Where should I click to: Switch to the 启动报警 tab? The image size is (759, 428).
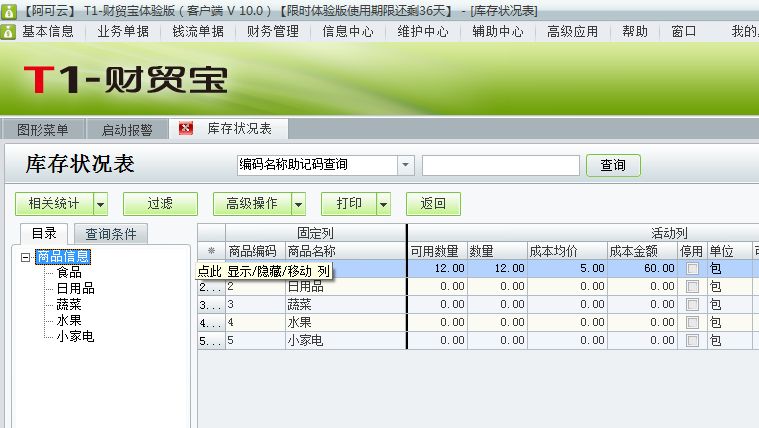click(127, 130)
